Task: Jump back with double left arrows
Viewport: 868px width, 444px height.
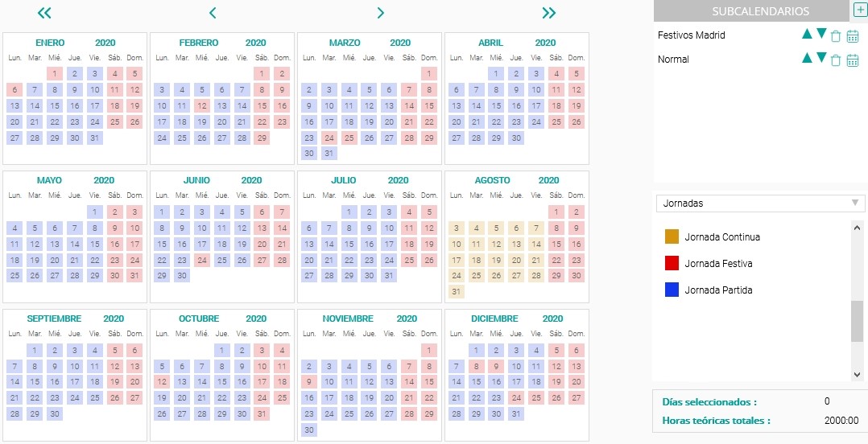Action: [x=44, y=13]
